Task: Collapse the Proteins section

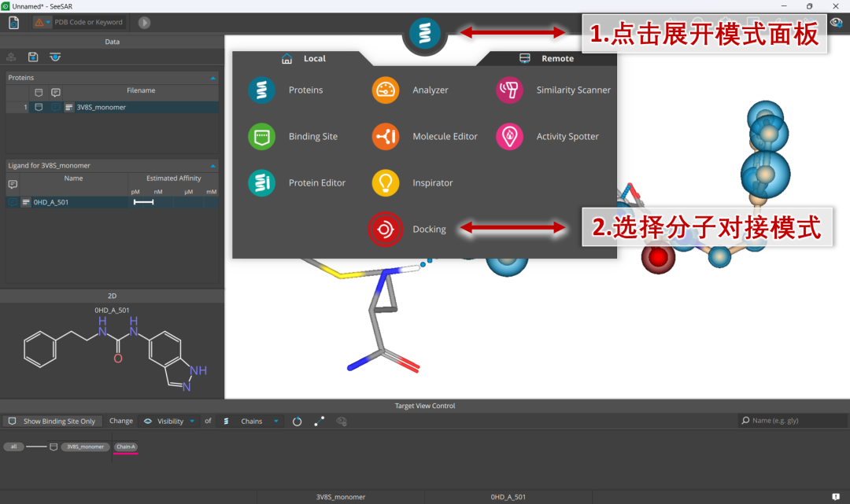Action: pos(213,78)
